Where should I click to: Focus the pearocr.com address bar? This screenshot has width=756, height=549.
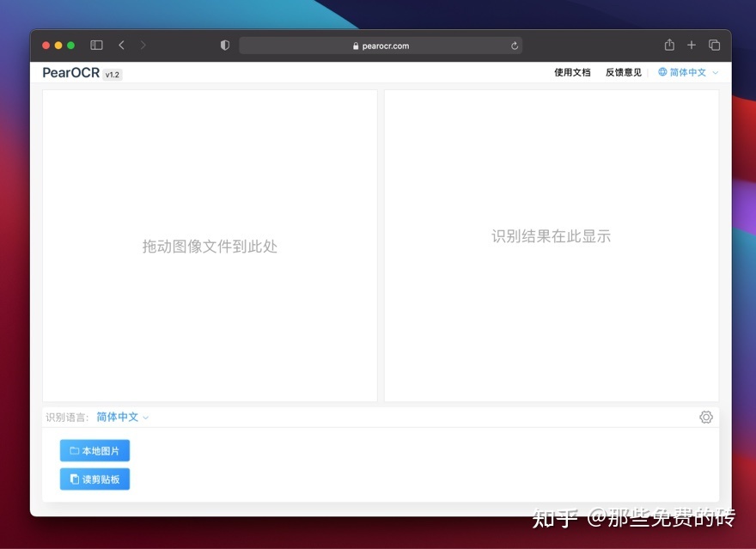point(381,46)
